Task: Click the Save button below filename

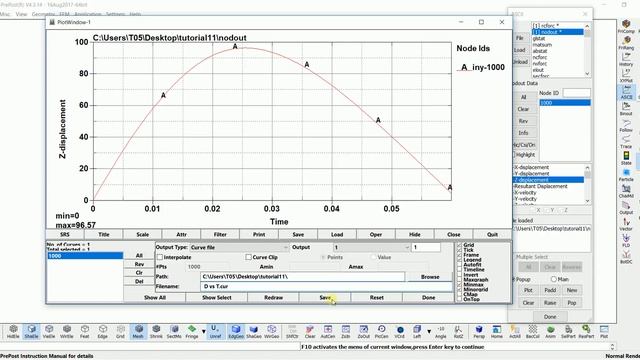Action: (x=325, y=298)
